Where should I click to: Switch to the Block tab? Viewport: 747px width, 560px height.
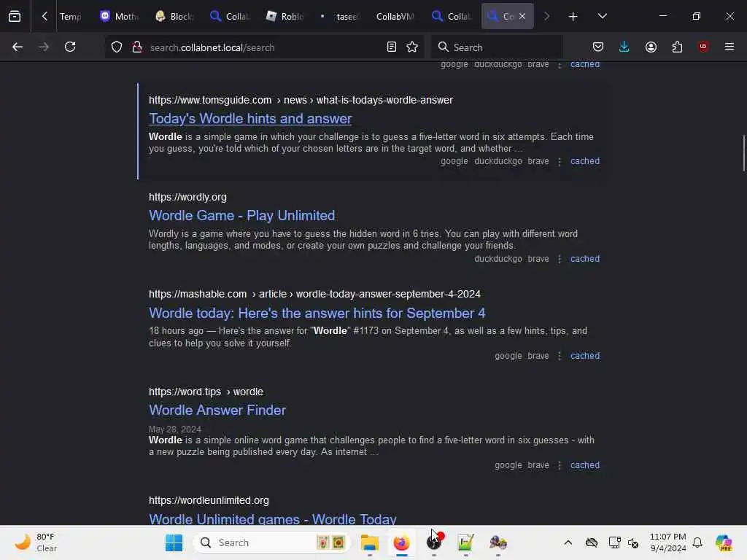click(x=174, y=17)
